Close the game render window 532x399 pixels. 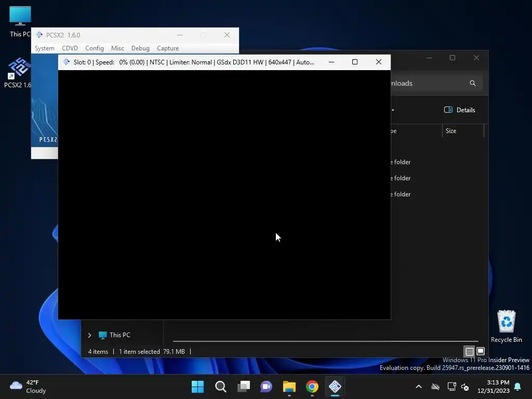379,62
